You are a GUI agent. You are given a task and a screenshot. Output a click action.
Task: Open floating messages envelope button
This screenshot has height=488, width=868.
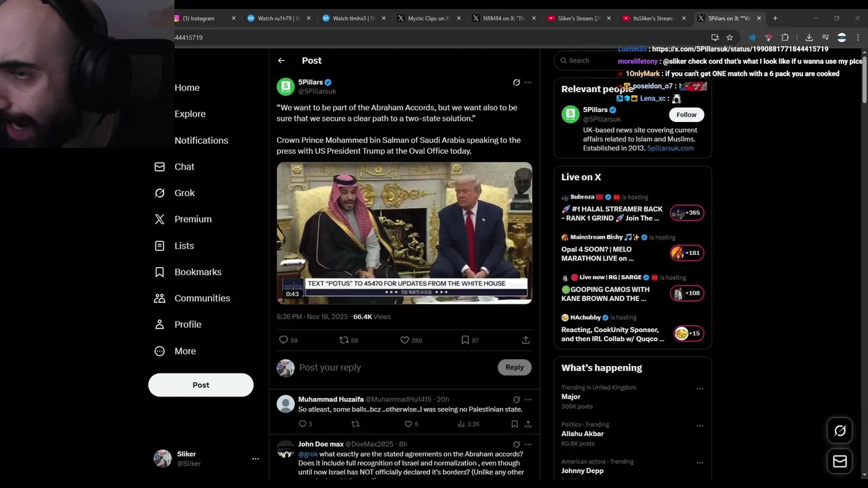pos(840,462)
